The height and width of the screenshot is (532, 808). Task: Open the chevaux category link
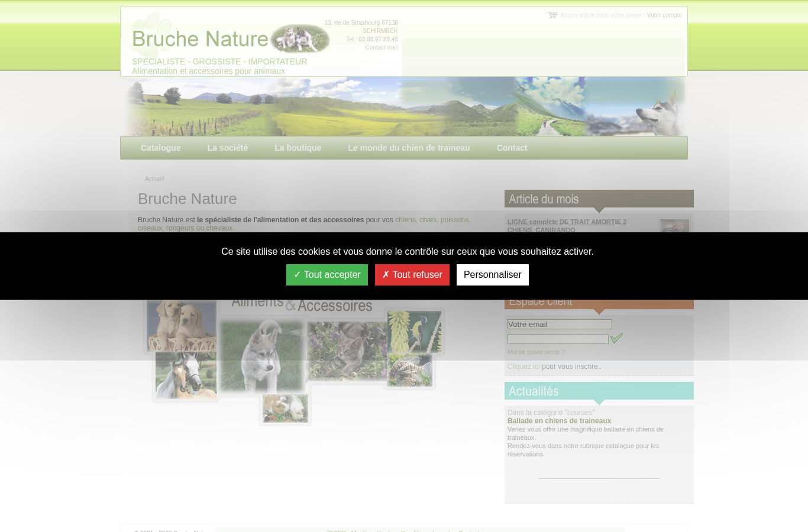(219, 228)
